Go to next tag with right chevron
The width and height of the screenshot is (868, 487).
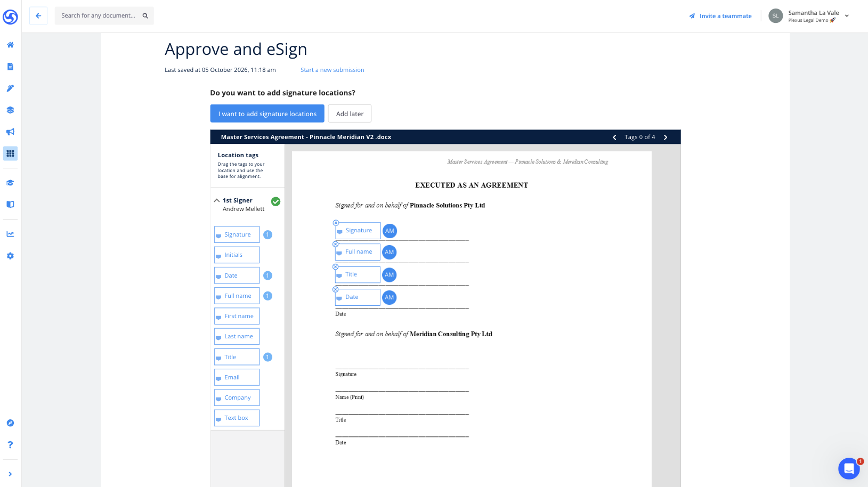tap(666, 137)
